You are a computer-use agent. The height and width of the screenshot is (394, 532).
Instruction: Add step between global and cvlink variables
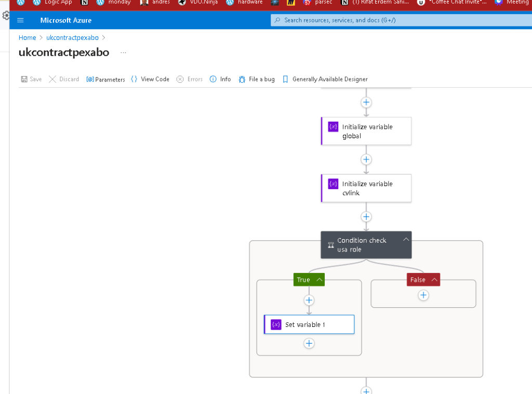(366, 160)
